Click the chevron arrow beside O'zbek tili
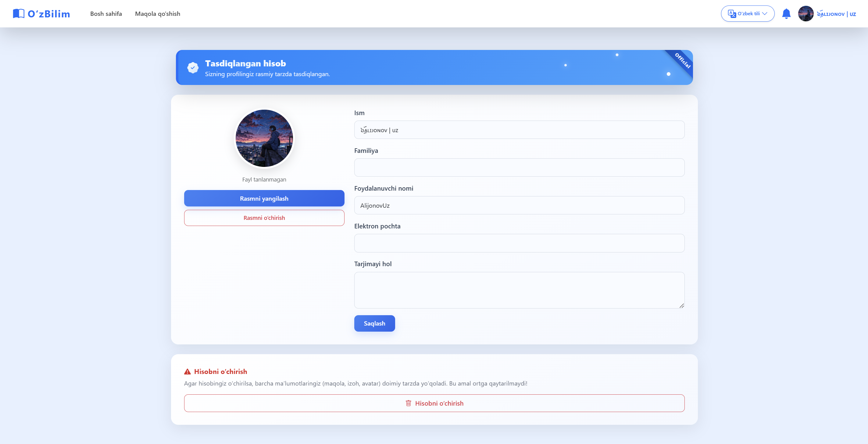868x444 pixels. pos(765,14)
